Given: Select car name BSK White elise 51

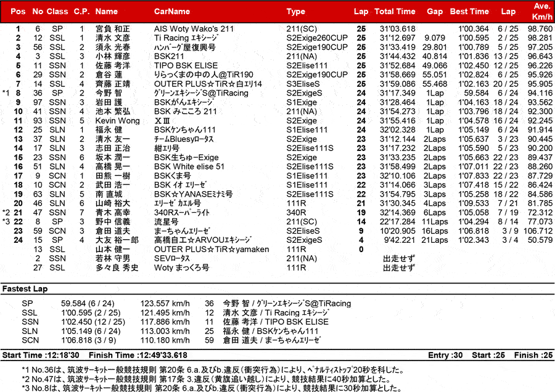Looking at the screenshot, I should (189, 166).
